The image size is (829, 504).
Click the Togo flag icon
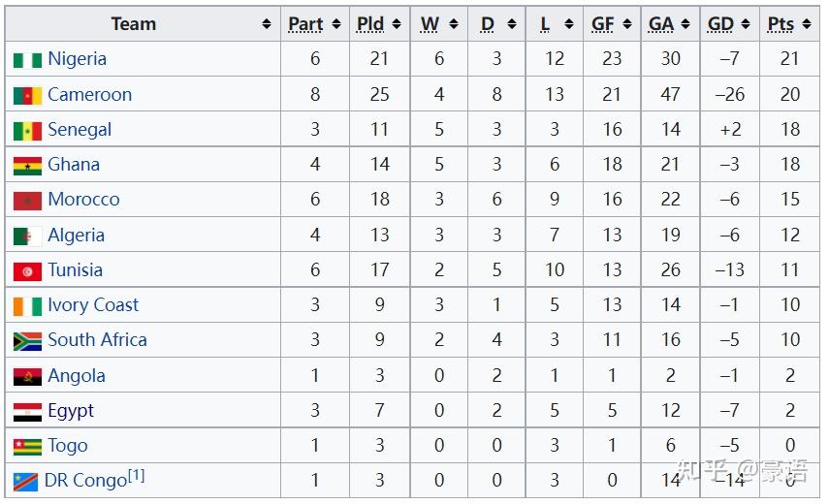(27, 447)
